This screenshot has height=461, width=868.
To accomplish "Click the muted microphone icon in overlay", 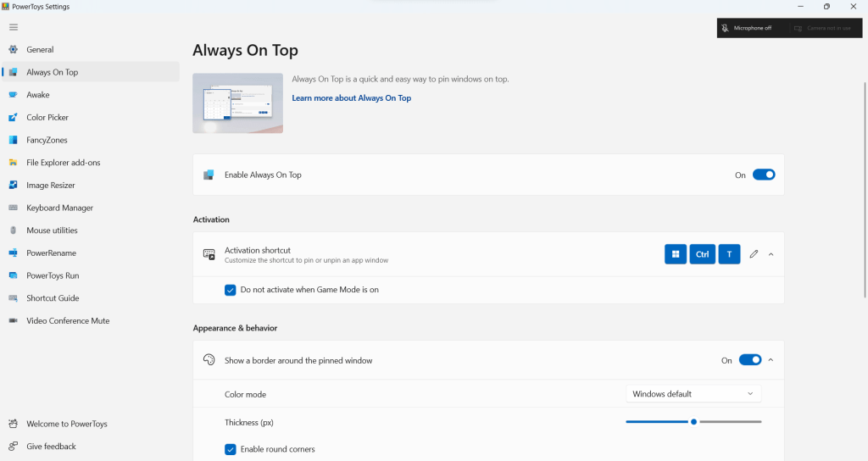I will pos(725,28).
